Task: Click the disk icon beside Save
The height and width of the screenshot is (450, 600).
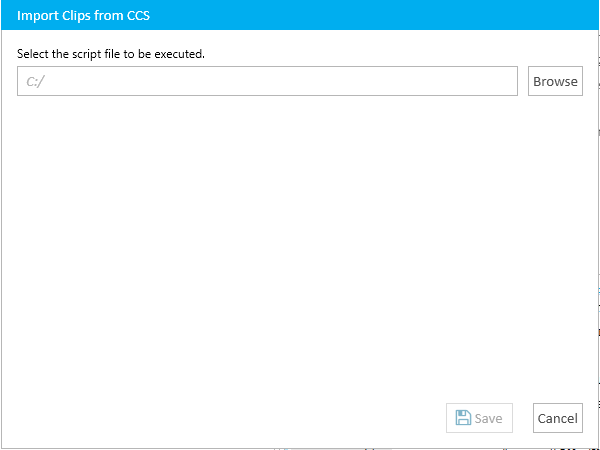Action: (x=463, y=418)
